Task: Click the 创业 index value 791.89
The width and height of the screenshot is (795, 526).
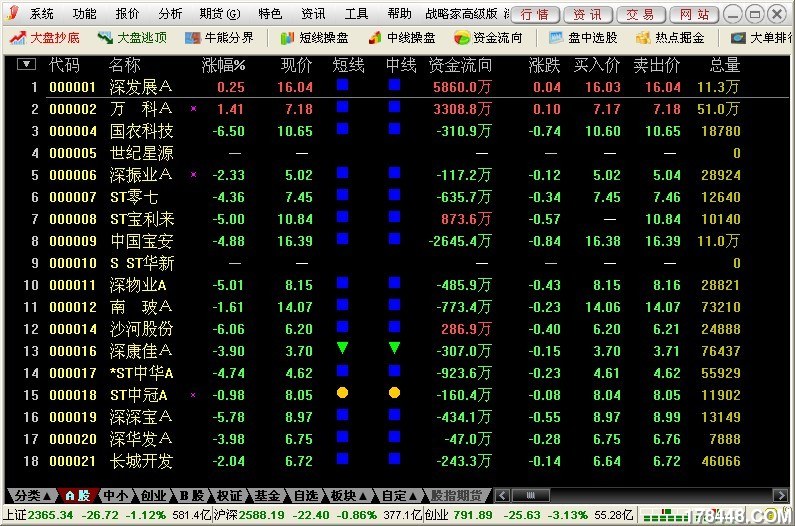Action: 473,515
